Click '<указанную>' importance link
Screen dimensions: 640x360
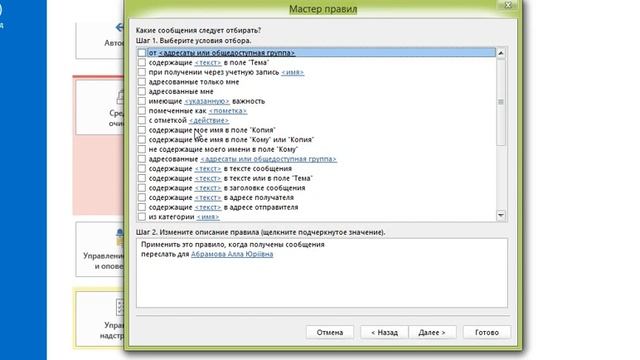tap(207, 101)
